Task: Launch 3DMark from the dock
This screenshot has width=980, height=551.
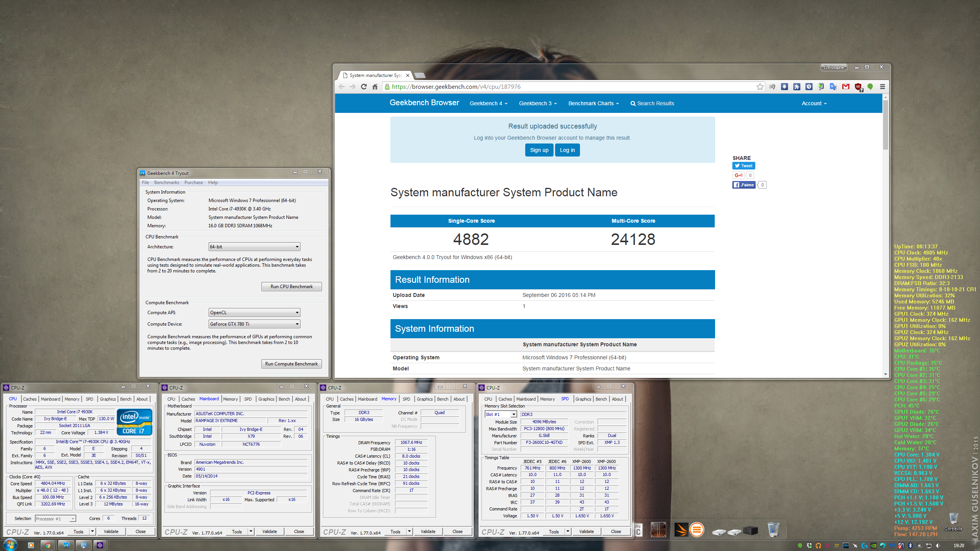Action: [x=681, y=530]
